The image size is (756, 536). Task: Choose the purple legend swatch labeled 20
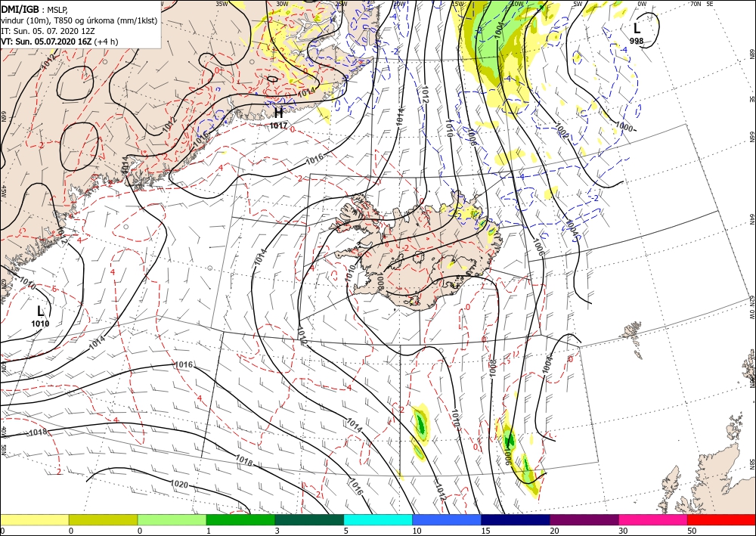(x=584, y=519)
